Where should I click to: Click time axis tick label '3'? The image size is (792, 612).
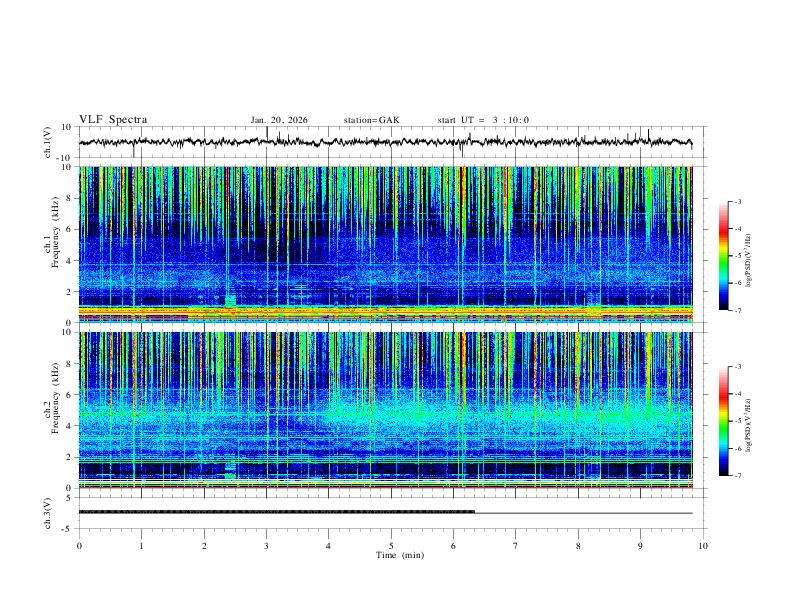pos(266,546)
